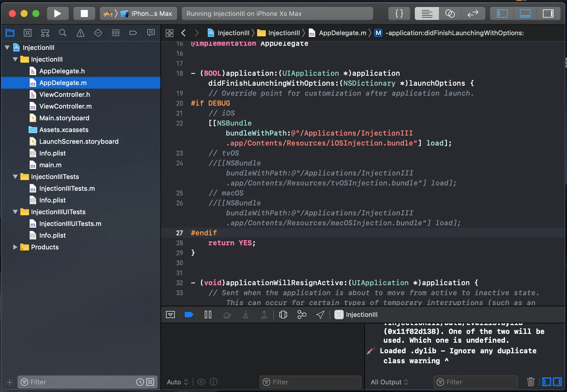The height and width of the screenshot is (392, 567).
Task: Collapse the InjectionIIITests folder
Action: pyautogui.click(x=15, y=177)
